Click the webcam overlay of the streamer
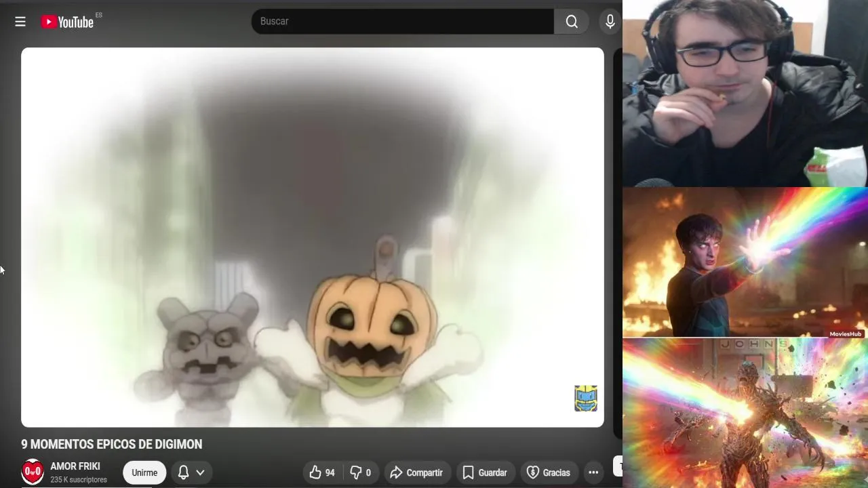The width and height of the screenshot is (868, 488). [x=745, y=94]
